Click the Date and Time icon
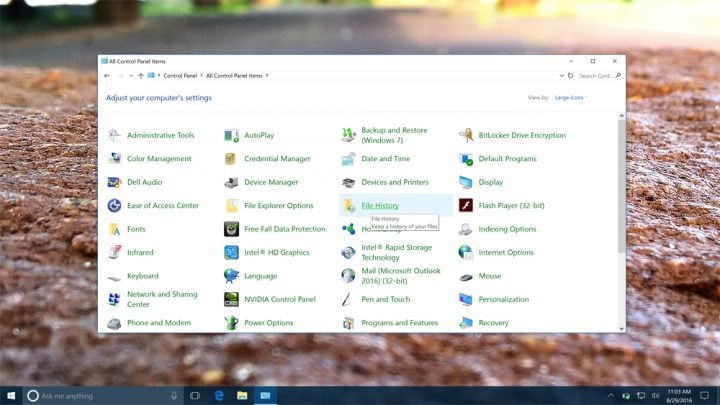The height and width of the screenshot is (405, 720). pos(349,159)
